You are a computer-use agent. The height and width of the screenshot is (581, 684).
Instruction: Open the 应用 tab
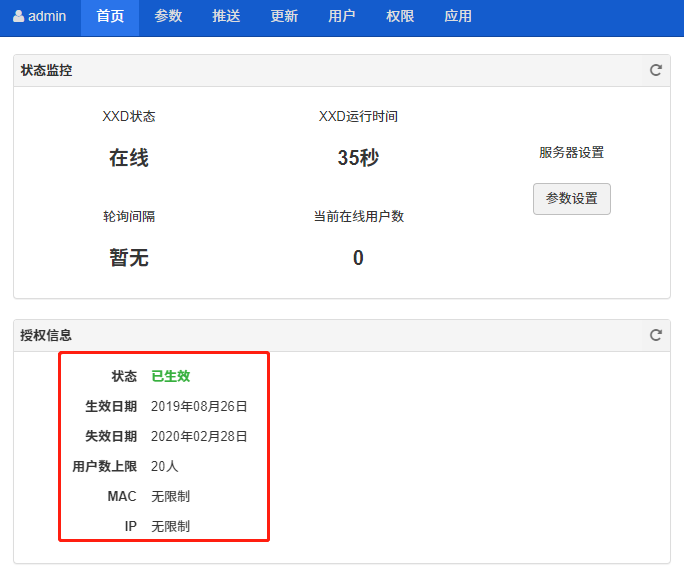458,17
